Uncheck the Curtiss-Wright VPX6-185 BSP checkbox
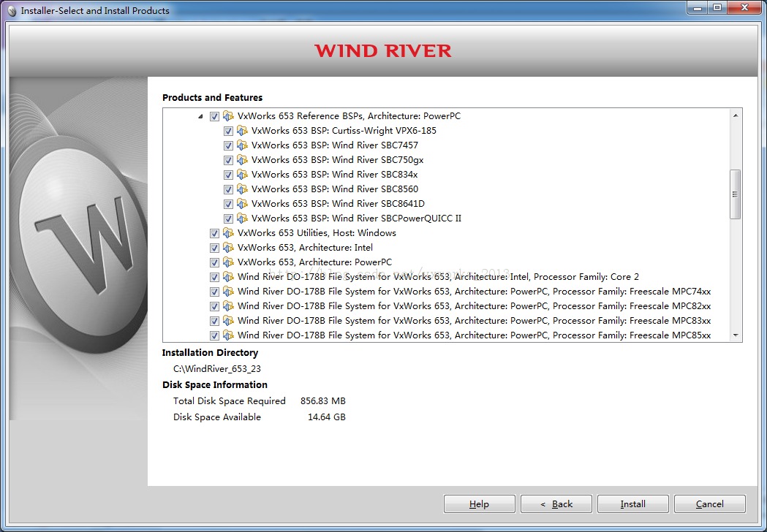 click(x=228, y=131)
